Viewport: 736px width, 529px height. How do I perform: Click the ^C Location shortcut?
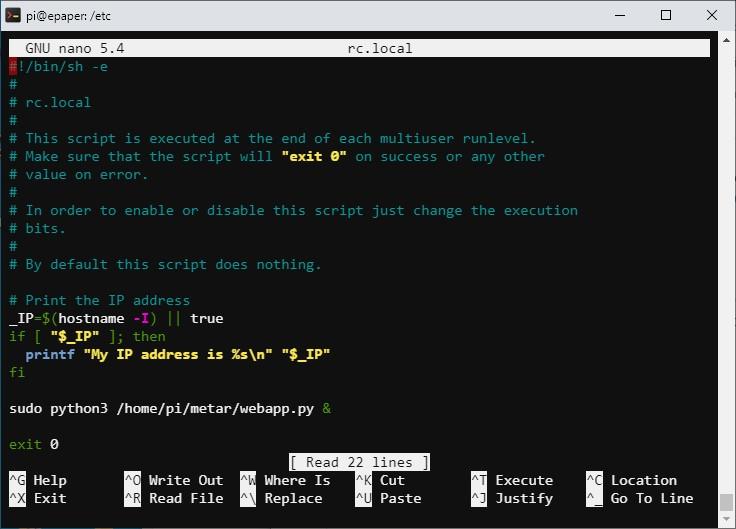pos(632,480)
